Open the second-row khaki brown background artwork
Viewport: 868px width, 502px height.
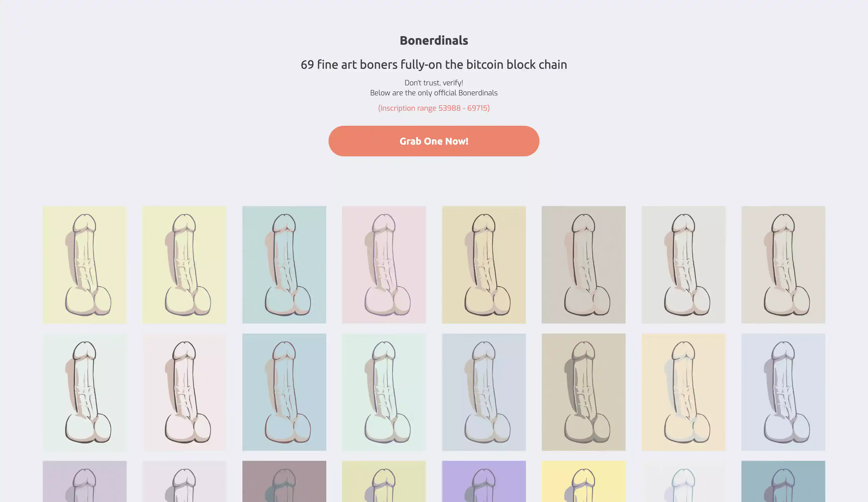(583, 392)
